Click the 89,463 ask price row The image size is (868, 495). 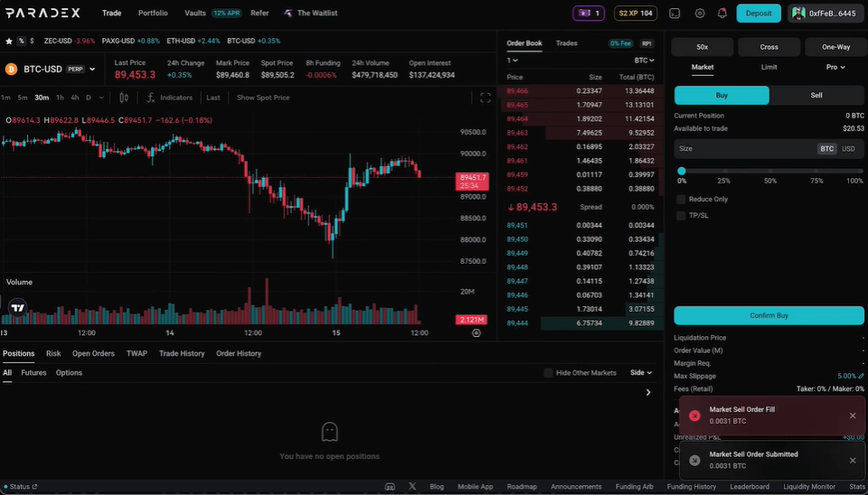580,133
